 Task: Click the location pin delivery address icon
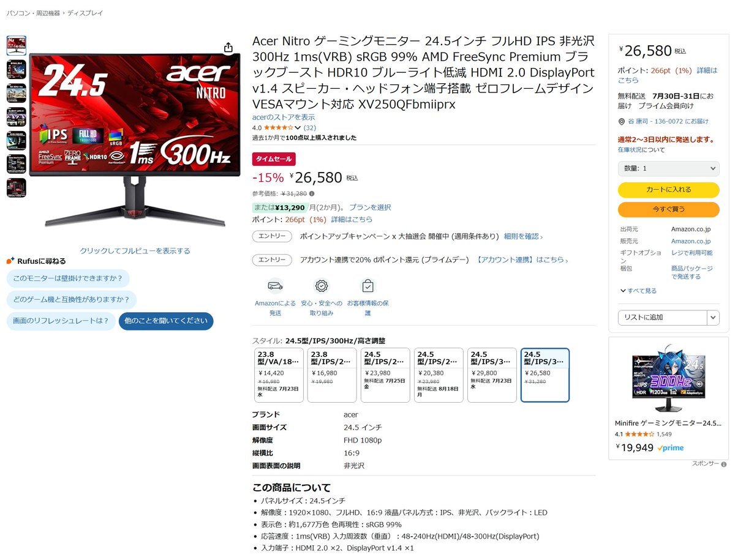coord(621,121)
